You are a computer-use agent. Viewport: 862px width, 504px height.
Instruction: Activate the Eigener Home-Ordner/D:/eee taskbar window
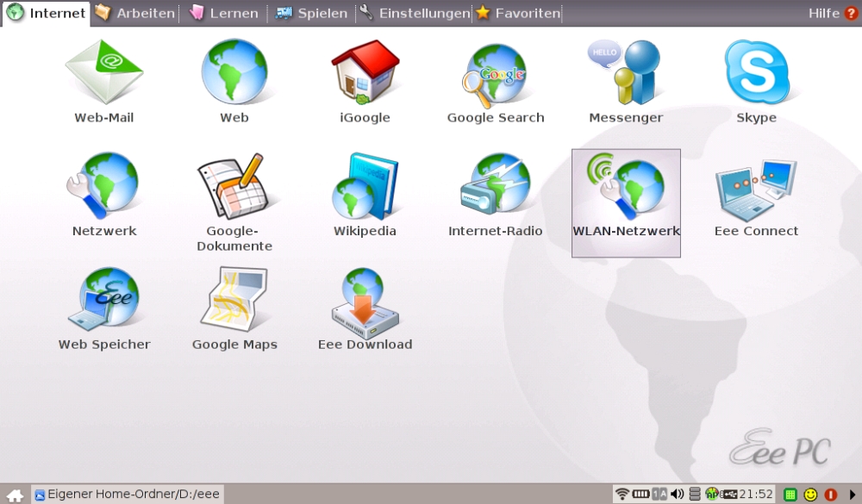pos(128,495)
